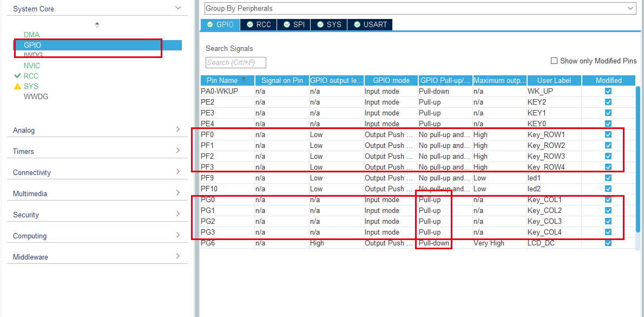Select DMA in System Core list
644x317 pixels.
point(31,35)
